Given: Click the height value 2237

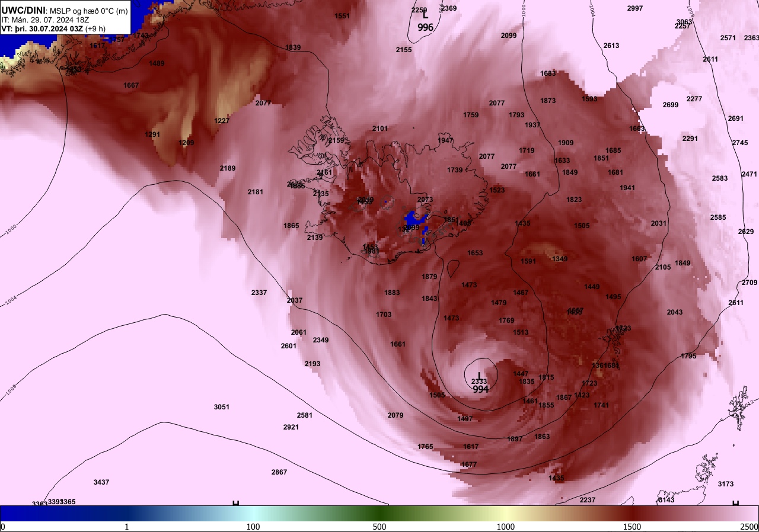Looking at the screenshot, I should 588,500.
